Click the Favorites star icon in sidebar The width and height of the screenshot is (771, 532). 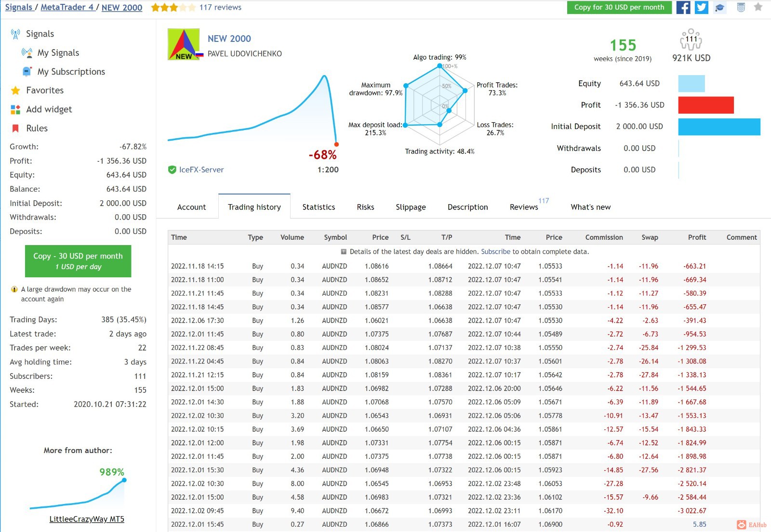15,91
